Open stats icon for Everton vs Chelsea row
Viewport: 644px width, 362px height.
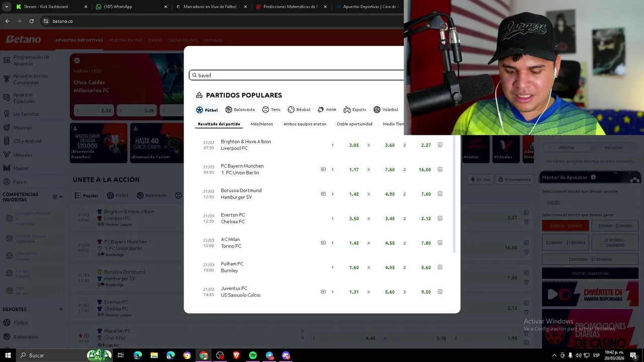[x=440, y=218]
